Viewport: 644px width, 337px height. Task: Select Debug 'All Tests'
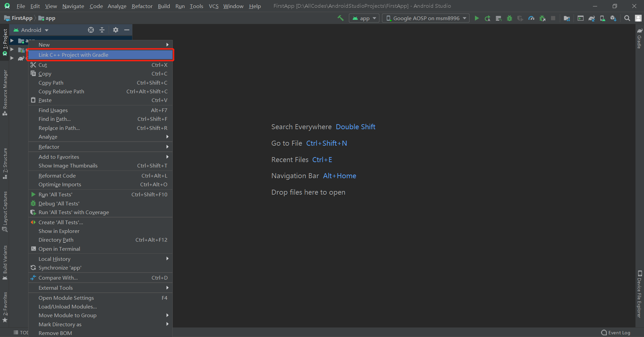coord(100,204)
